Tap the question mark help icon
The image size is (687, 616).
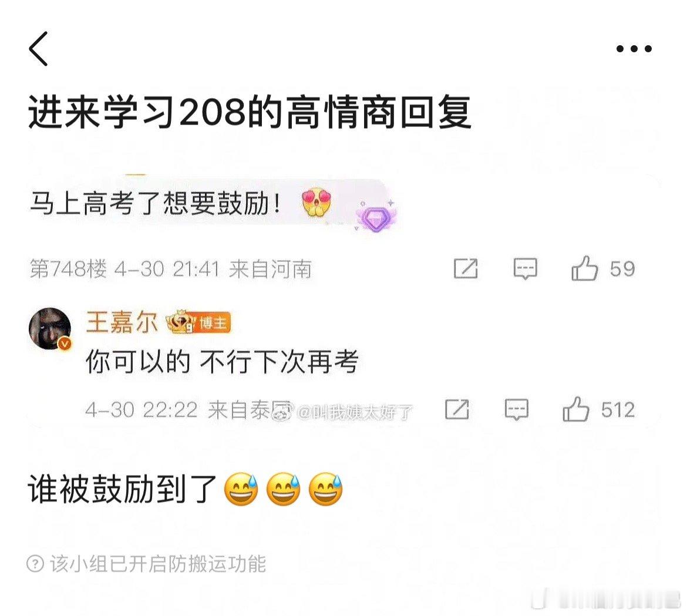tap(35, 563)
